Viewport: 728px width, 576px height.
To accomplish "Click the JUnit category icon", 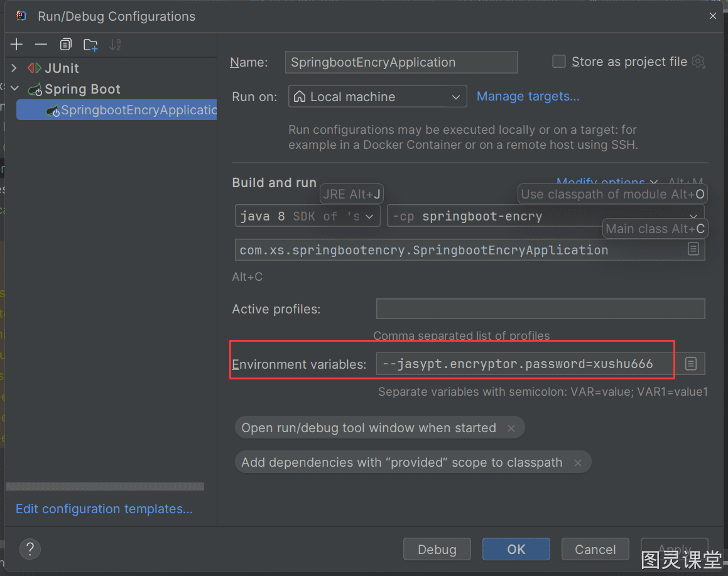I will [x=35, y=68].
